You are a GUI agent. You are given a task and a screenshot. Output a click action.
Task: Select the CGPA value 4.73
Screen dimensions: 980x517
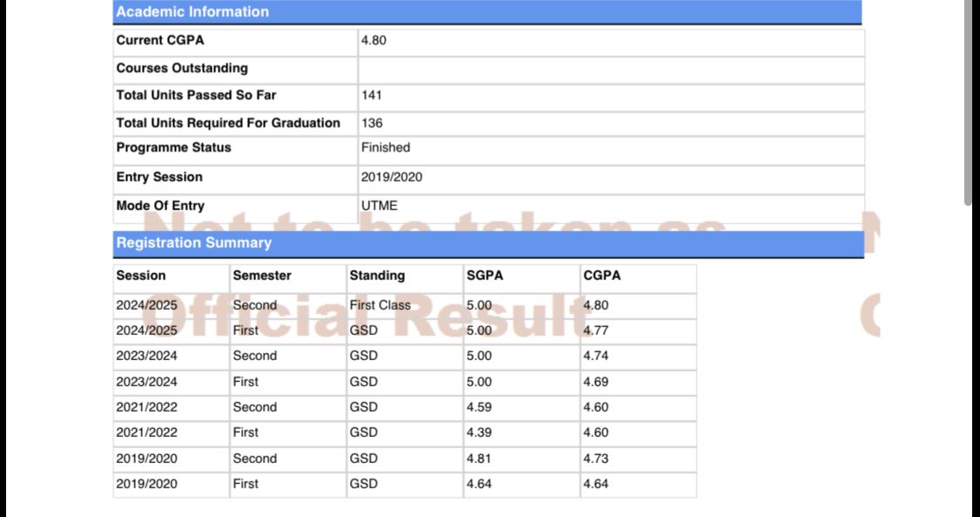(x=596, y=459)
